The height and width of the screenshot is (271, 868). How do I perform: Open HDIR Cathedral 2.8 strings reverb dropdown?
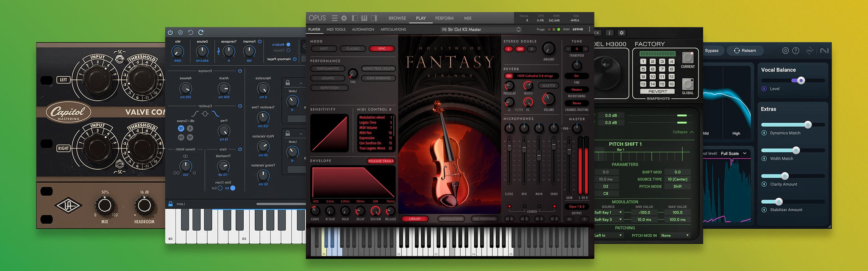pos(536,76)
